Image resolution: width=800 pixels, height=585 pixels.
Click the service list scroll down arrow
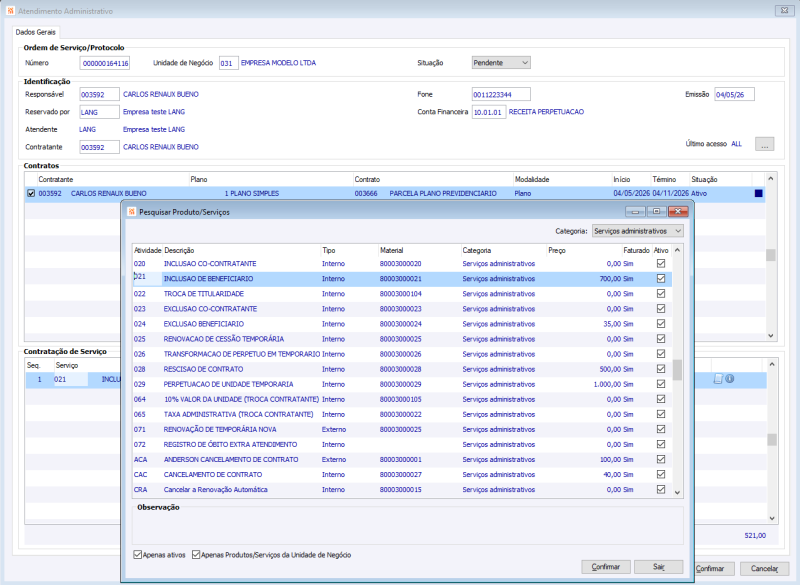click(x=677, y=492)
